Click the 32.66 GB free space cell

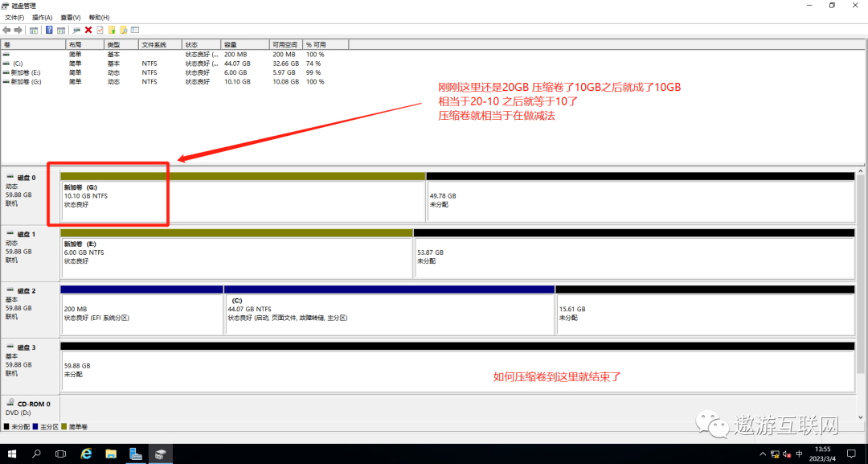(285, 64)
